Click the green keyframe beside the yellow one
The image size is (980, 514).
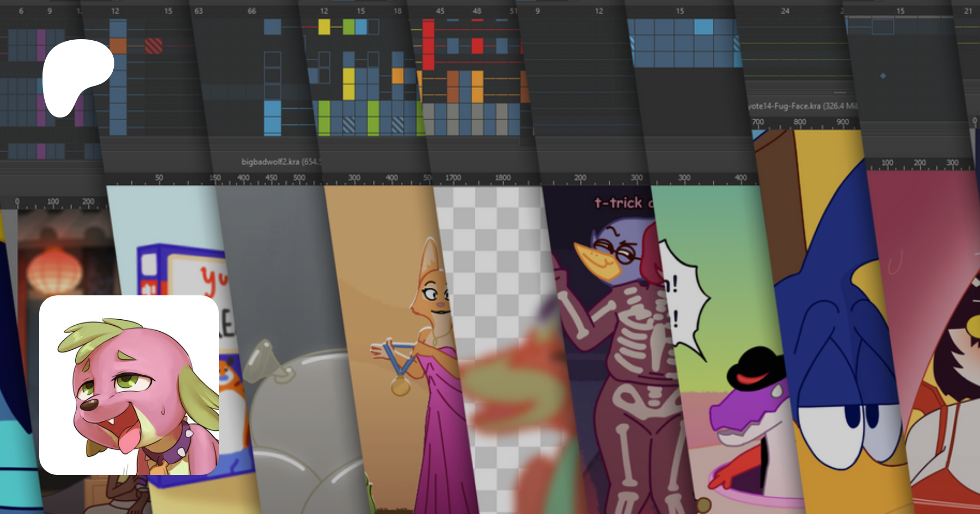(x=348, y=27)
